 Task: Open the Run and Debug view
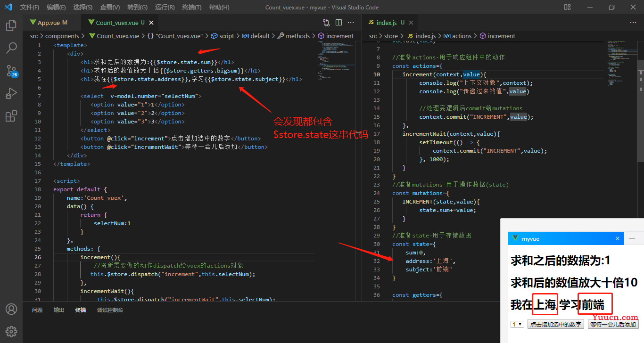[x=11, y=93]
